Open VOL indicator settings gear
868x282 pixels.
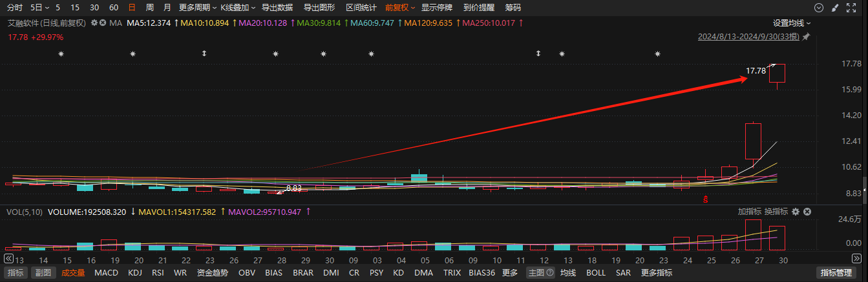pyautogui.click(x=796, y=212)
